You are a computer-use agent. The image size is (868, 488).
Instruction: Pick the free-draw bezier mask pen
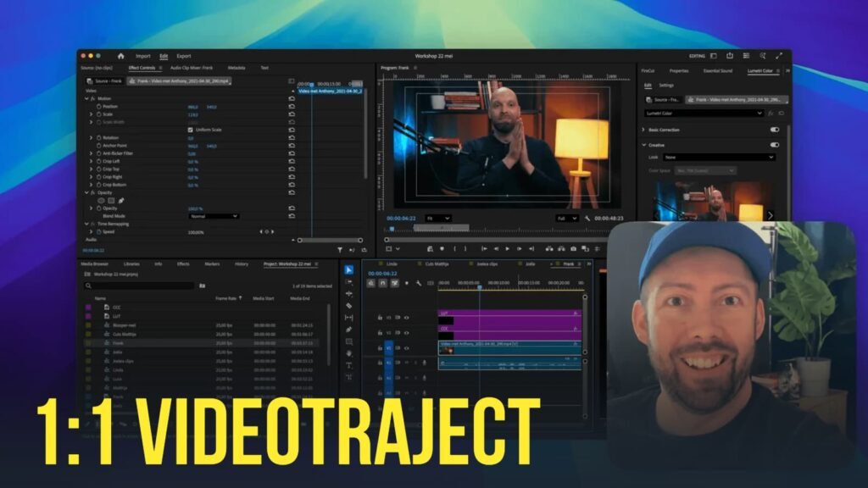pyautogui.click(x=120, y=200)
